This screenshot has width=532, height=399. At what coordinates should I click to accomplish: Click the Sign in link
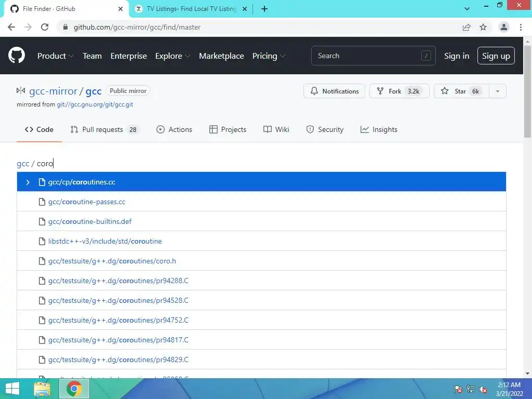[457, 56]
